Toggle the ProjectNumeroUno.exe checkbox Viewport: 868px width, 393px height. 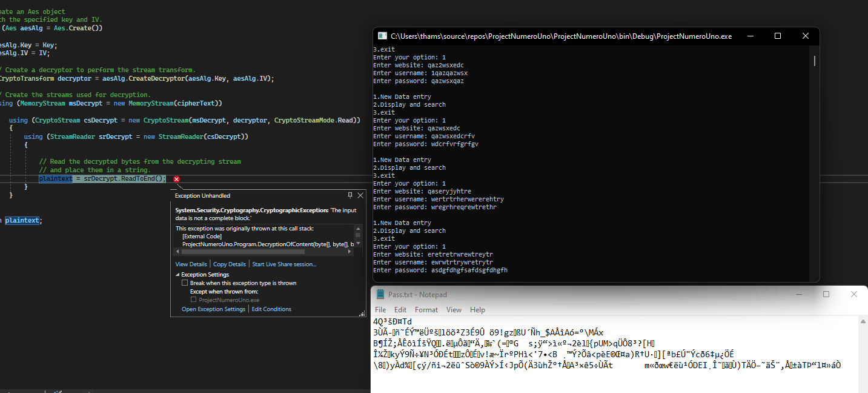194,300
